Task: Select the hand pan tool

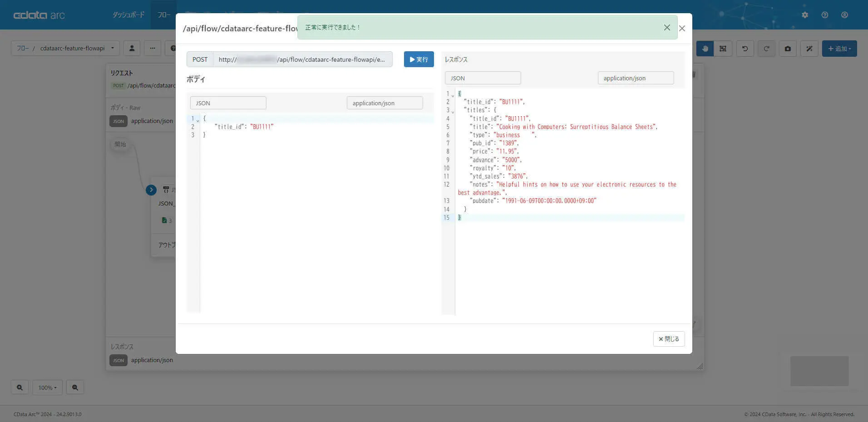Action: pyautogui.click(x=705, y=49)
